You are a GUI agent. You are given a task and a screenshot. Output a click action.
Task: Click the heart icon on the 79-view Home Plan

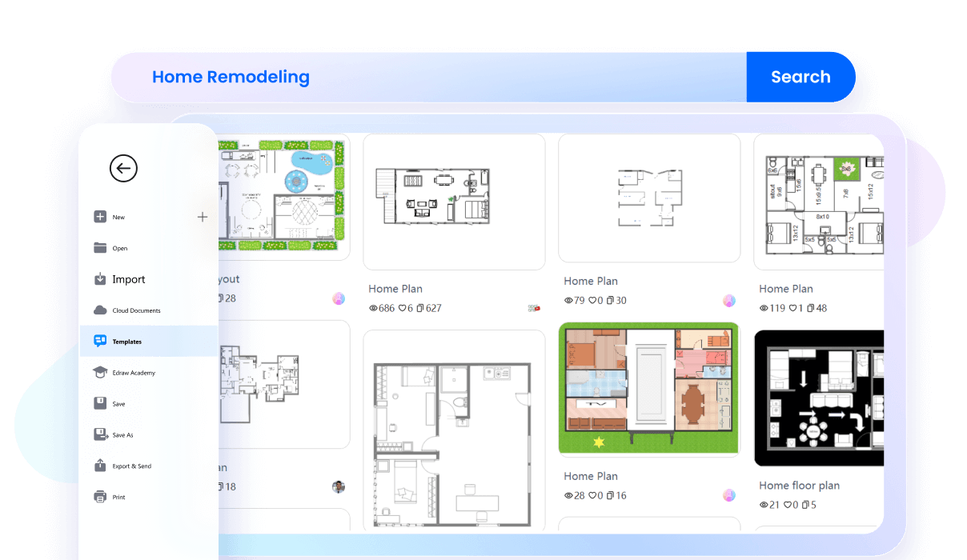(x=593, y=301)
